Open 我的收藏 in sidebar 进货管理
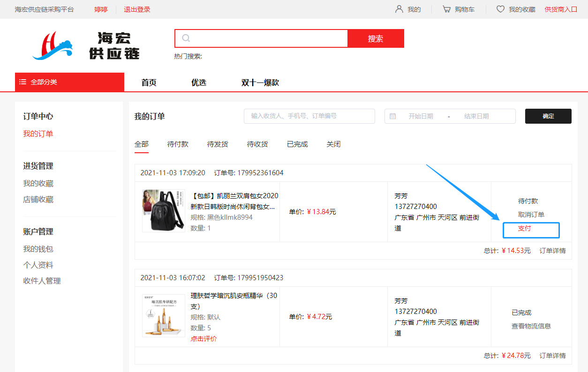588x372 pixels. pyautogui.click(x=38, y=184)
